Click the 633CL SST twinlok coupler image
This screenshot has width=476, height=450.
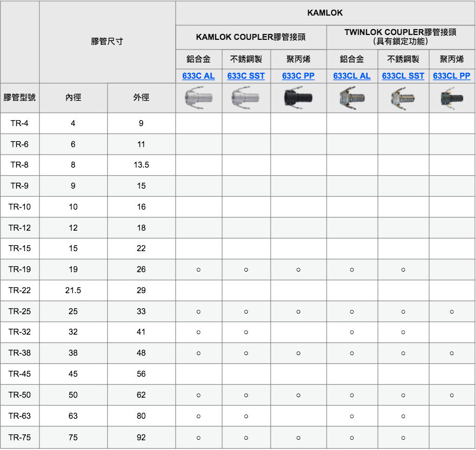(403, 98)
